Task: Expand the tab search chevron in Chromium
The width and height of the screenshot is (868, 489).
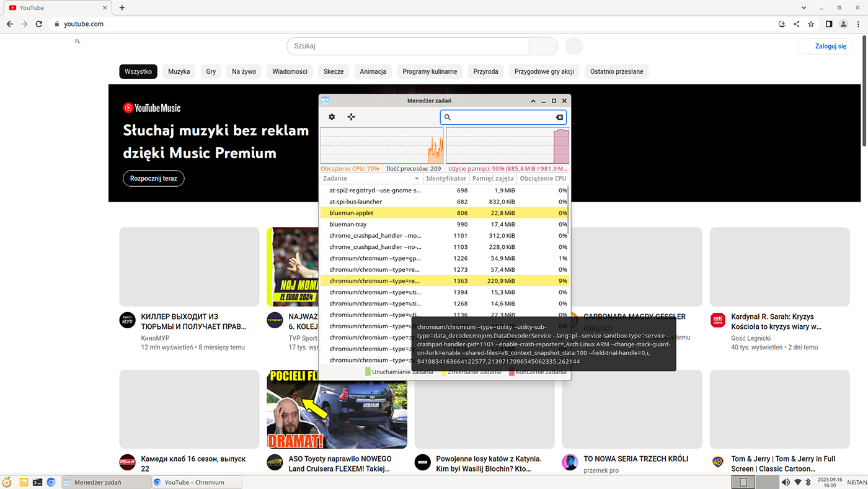Action: [x=804, y=8]
